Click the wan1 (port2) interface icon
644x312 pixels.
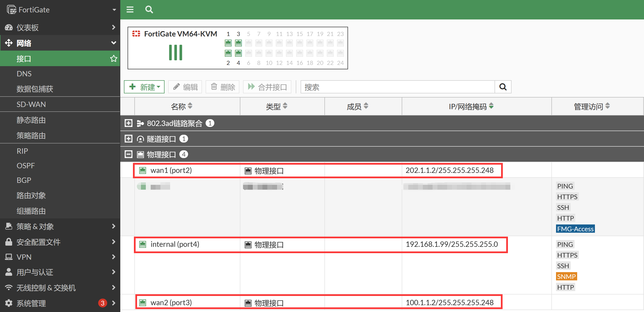point(142,170)
